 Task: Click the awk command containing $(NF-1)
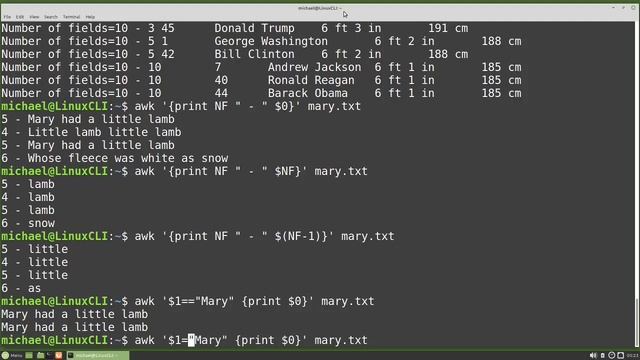(x=264, y=236)
